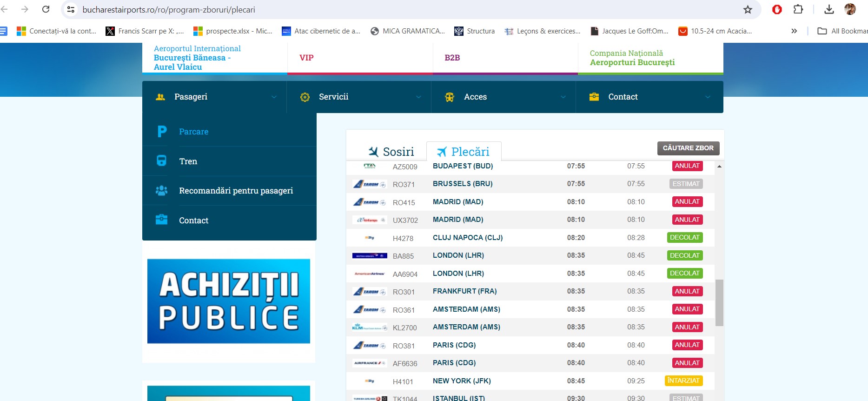The height and width of the screenshot is (401, 868).
Task: Switch to the Sosiri arrivals tab
Action: pos(391,152)
